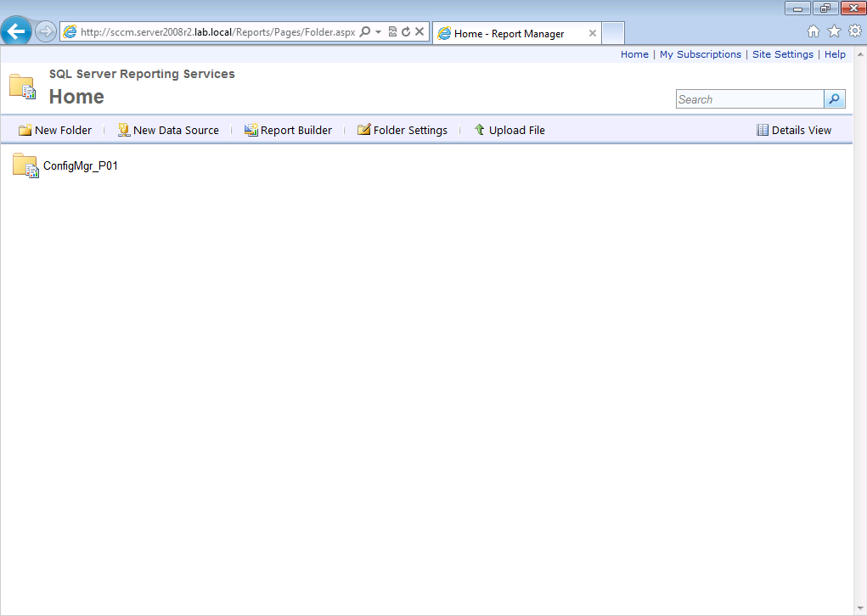Click the SQL Server Reporting Services folder logo
This screenshot has height=616, width=867.
point(23,87)
